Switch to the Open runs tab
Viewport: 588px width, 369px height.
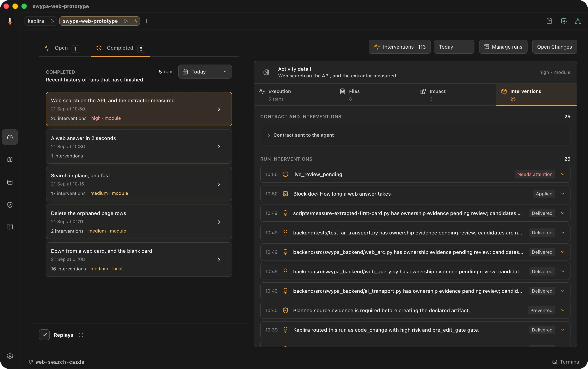pyautogui.click(x=61, y=48)
